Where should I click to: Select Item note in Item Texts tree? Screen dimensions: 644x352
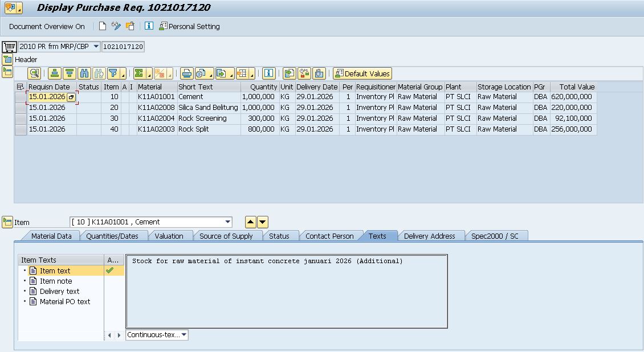tap(56, 281)
